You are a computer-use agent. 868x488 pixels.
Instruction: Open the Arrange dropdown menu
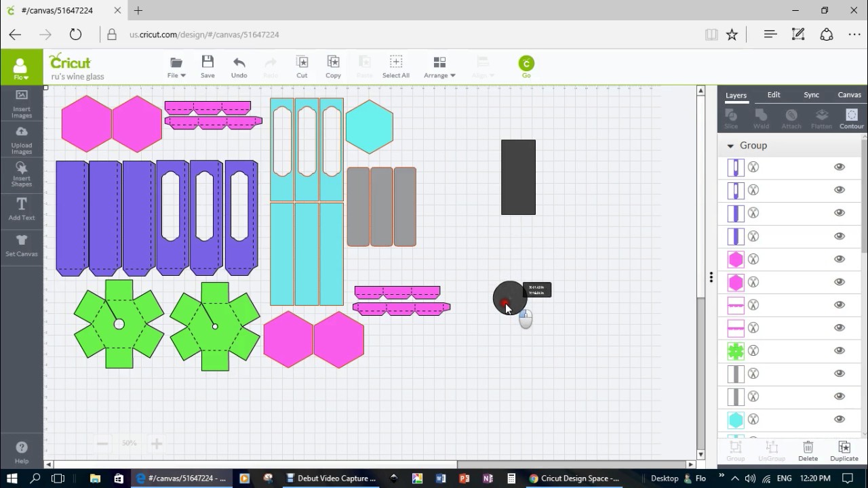tap(439, 67)
